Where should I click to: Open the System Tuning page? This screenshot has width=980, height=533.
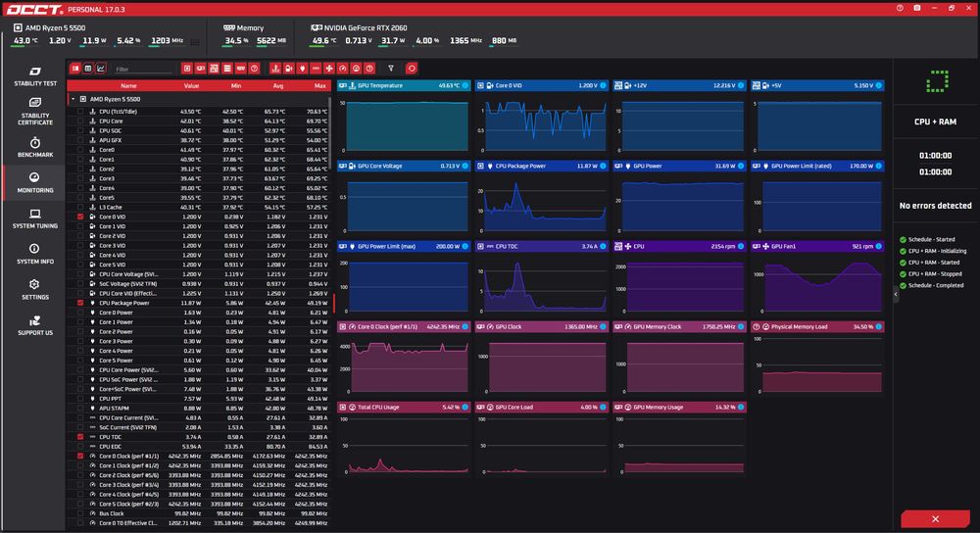click(x=35, y=218)
